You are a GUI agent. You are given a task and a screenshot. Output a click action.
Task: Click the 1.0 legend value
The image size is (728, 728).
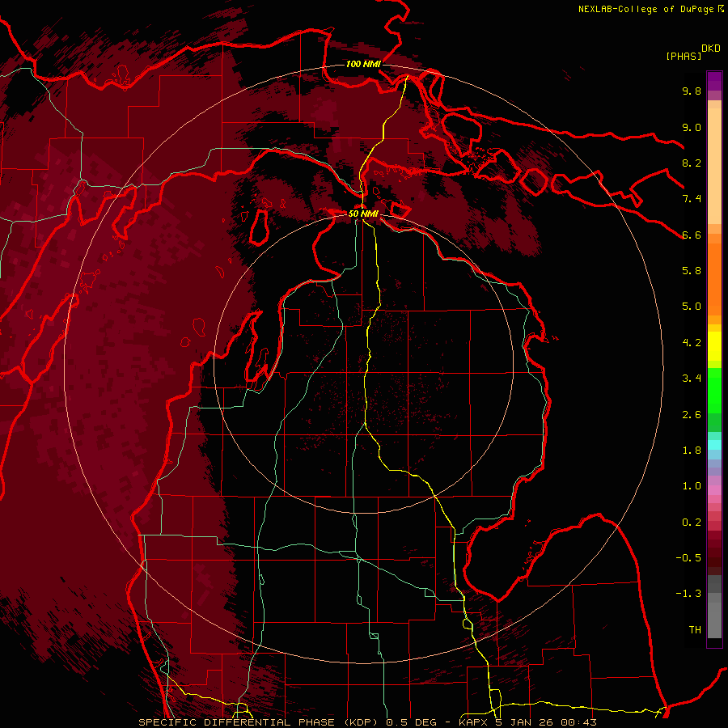coord(692,486)
